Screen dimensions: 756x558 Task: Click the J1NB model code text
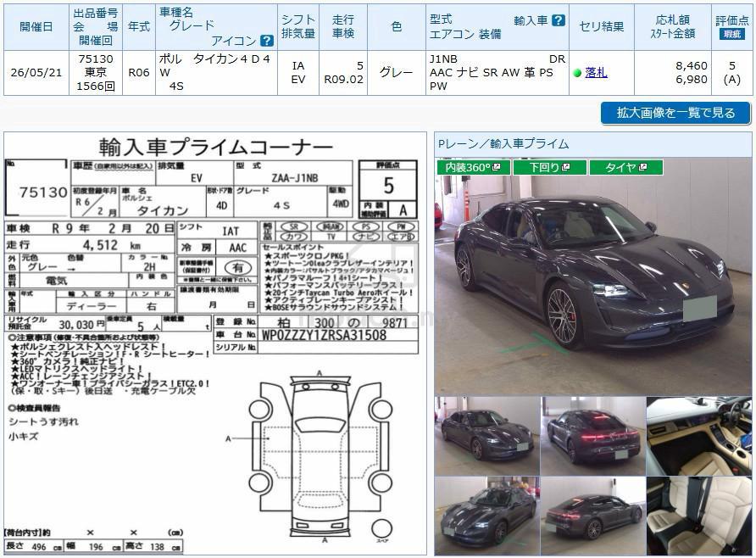click(x=443, y=59)
